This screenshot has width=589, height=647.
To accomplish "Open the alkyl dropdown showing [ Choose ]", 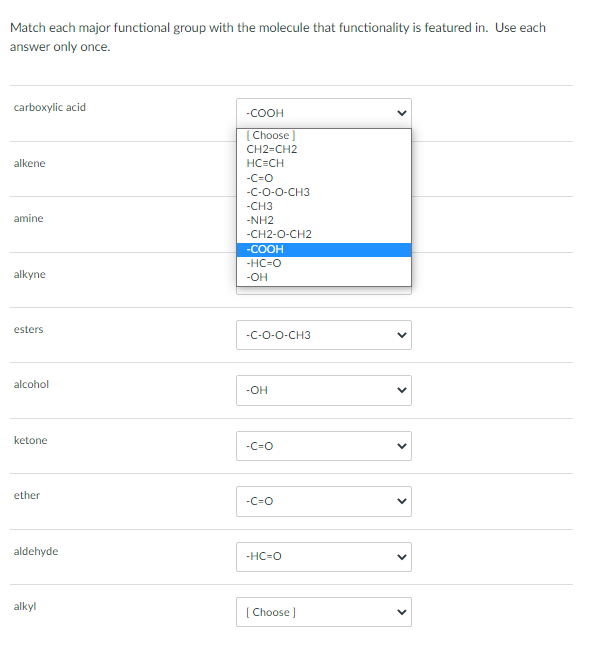I will (x=324, y=612).
